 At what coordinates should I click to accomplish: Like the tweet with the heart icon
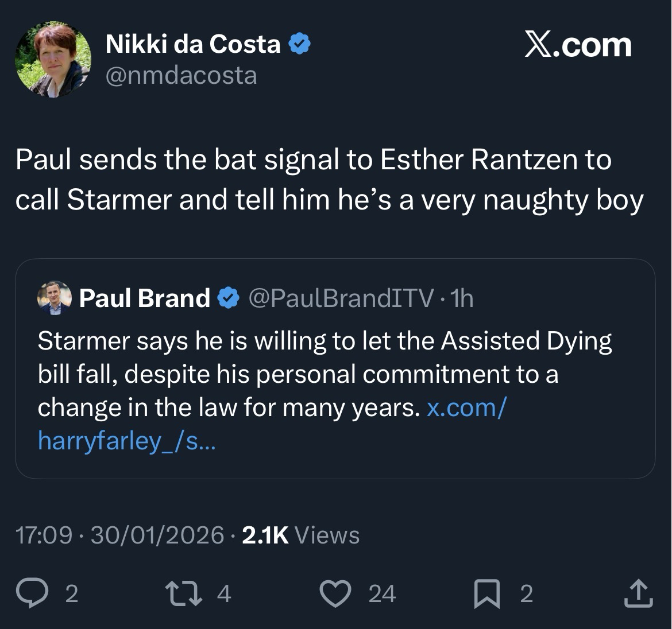[335, 593]
